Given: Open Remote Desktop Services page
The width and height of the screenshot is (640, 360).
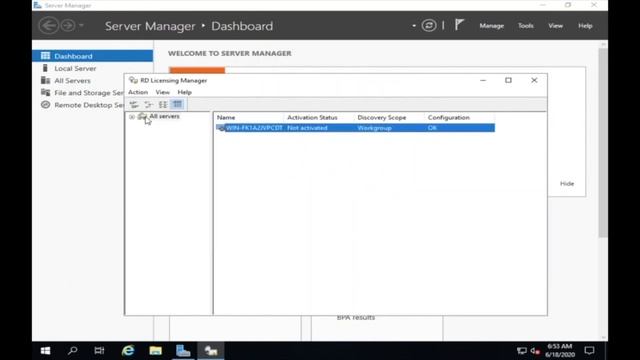Looking at the screenshot, I should point(89,105).
